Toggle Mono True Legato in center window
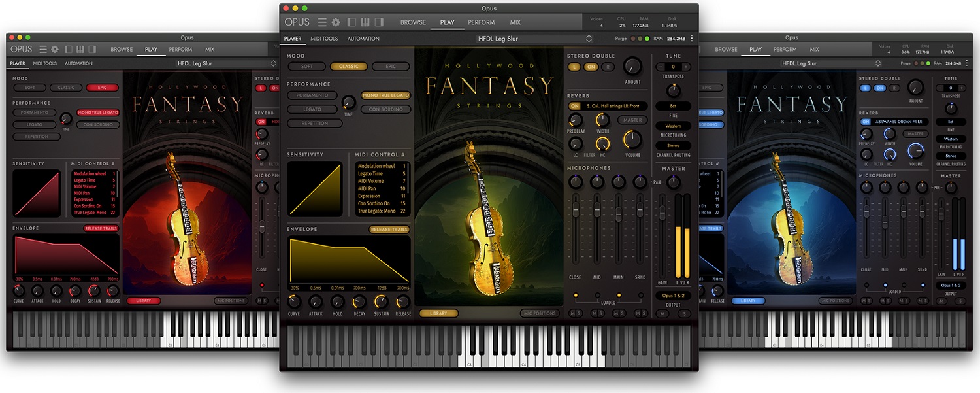The width and height of the screenshot is (980, 393). coord(385,95)
